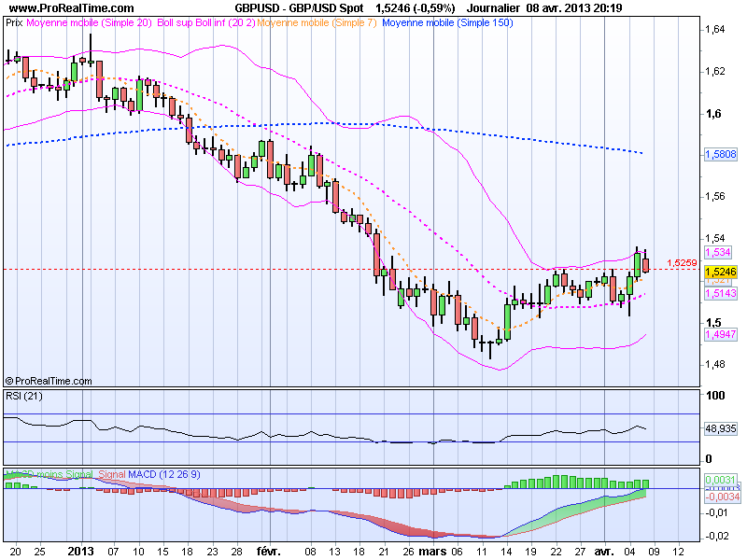The width and height of the screenshot is (747, 560).
Task: Click the avr. month marker on date axis
Action: click(604, 552)
